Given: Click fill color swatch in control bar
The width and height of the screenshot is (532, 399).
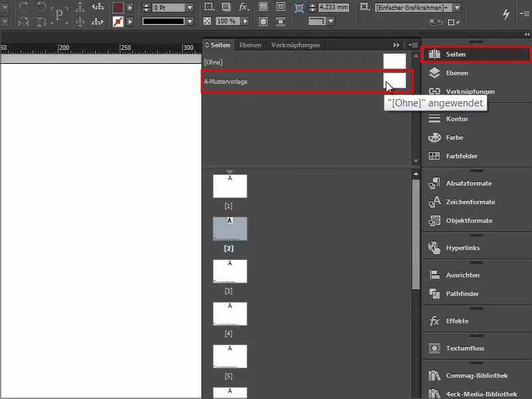Looking at the screenshot, I should coord(118,7).
